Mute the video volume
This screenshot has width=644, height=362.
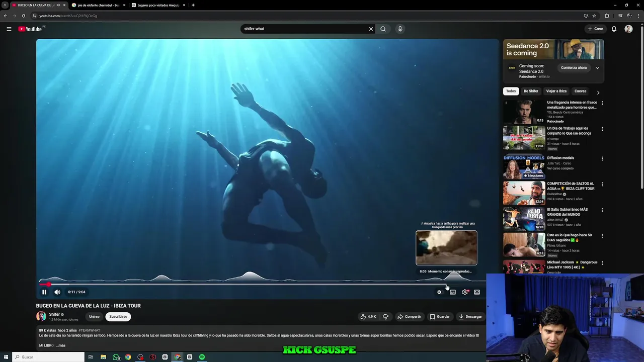point(57,292)
